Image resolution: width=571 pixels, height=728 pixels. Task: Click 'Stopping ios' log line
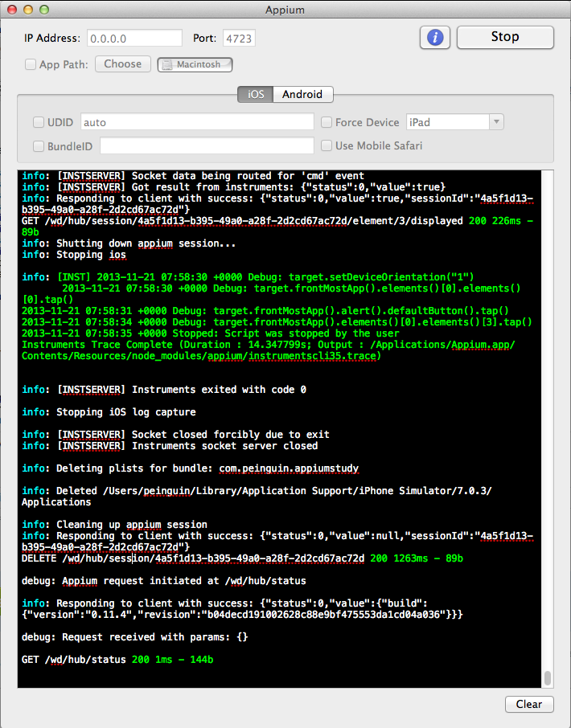coord(73,255)
